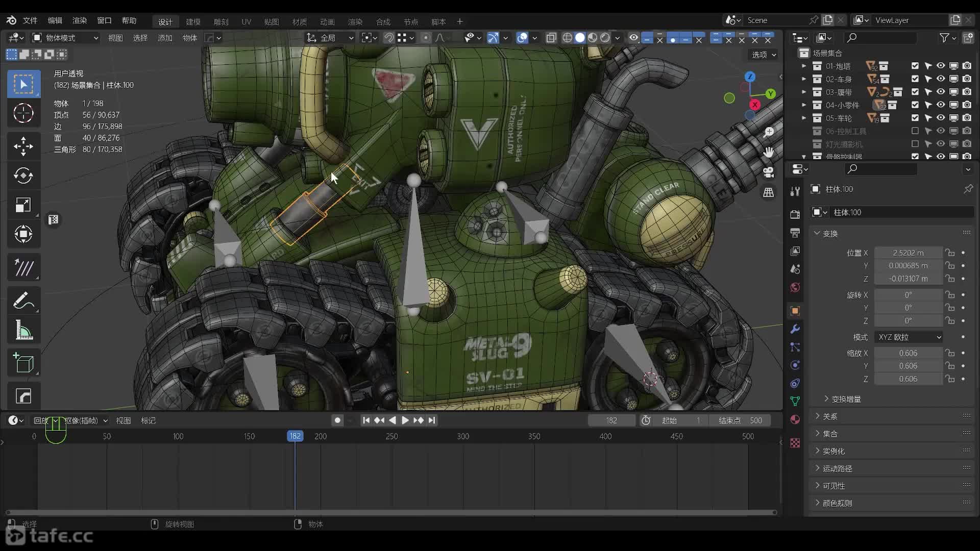The image size is (980, 551).
Task: Select the Move tool in toolbar
Action: [x=23, y=146]
